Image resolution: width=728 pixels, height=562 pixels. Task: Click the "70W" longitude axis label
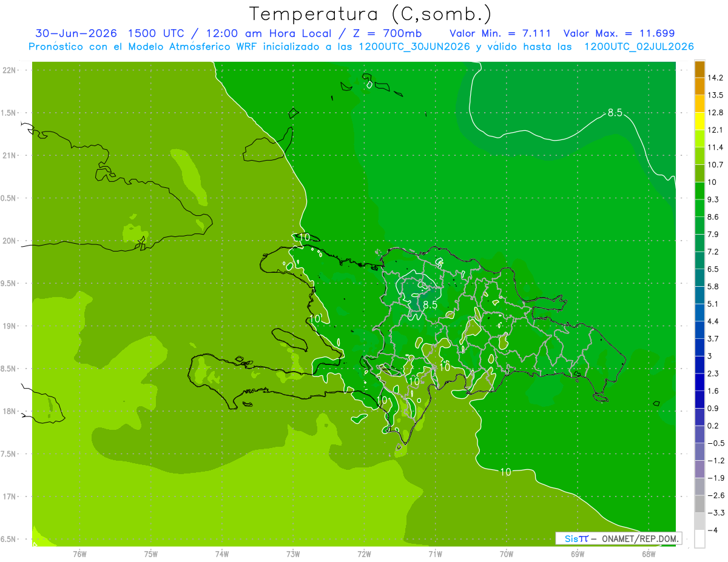coord(507,554)
